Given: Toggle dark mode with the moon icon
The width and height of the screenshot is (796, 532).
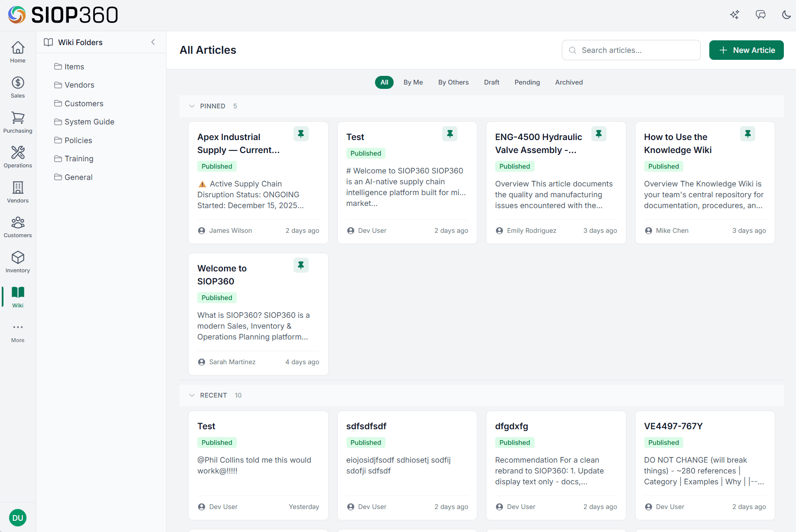Looking at the screenshot, I should 786,14.
